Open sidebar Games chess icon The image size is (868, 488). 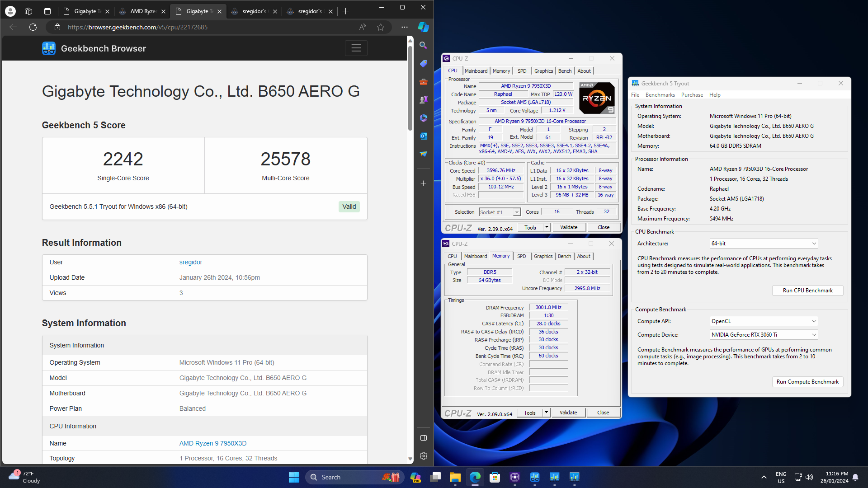(424, 100)
